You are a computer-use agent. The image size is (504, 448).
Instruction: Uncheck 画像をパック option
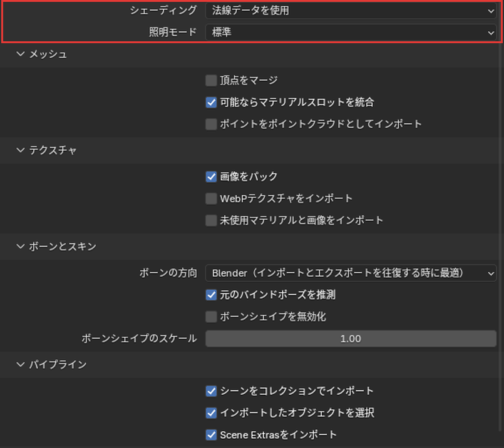tap(211, 176)
